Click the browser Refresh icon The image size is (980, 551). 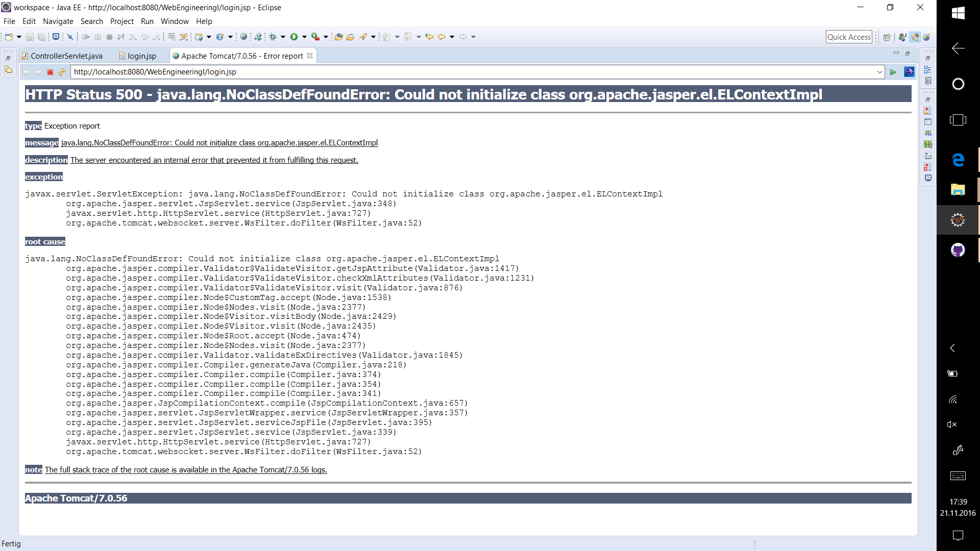click(x=62, y=72)
